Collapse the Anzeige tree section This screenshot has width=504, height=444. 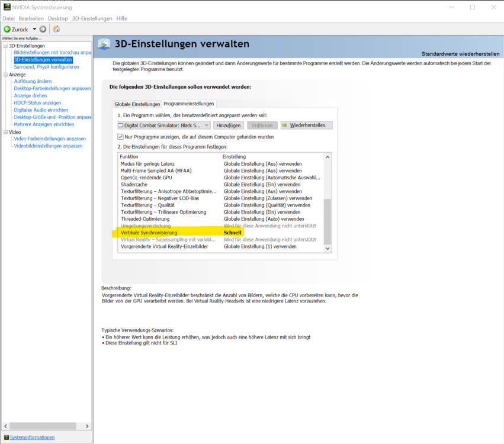[x=4, y=74]
